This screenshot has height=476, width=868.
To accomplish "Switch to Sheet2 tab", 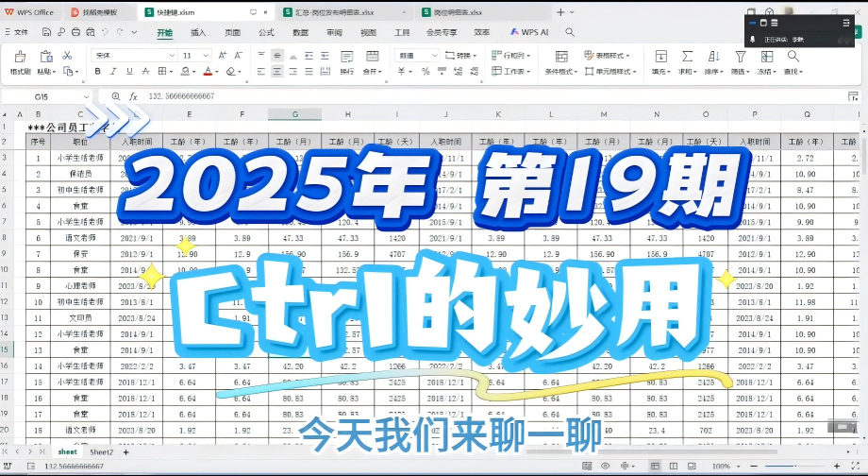I will pos(101,452).
